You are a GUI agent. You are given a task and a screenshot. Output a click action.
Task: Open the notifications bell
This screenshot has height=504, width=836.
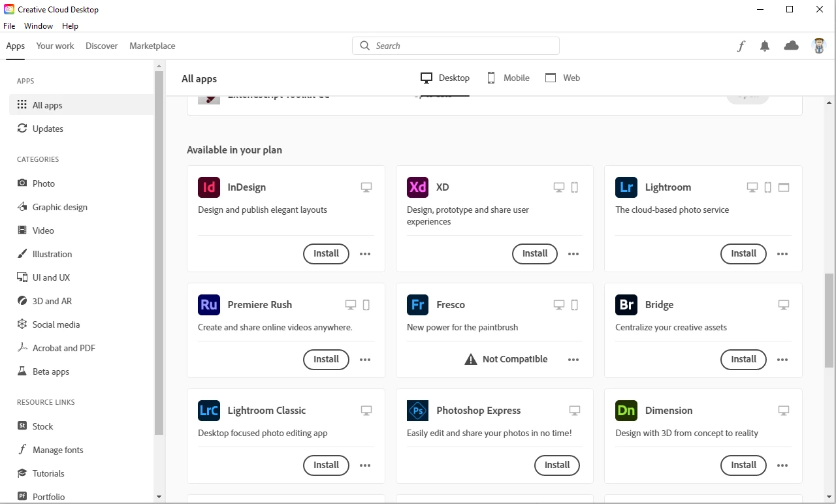(765, 46)
